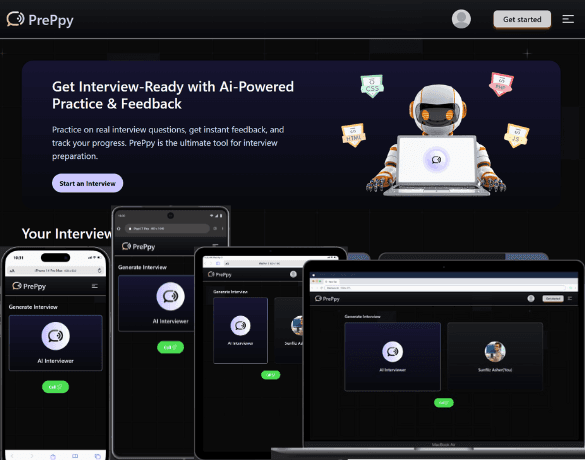The width and height of the screenshot is (585, 460).
Task: Click the Get started button
Action: click(x=522, y=19)
